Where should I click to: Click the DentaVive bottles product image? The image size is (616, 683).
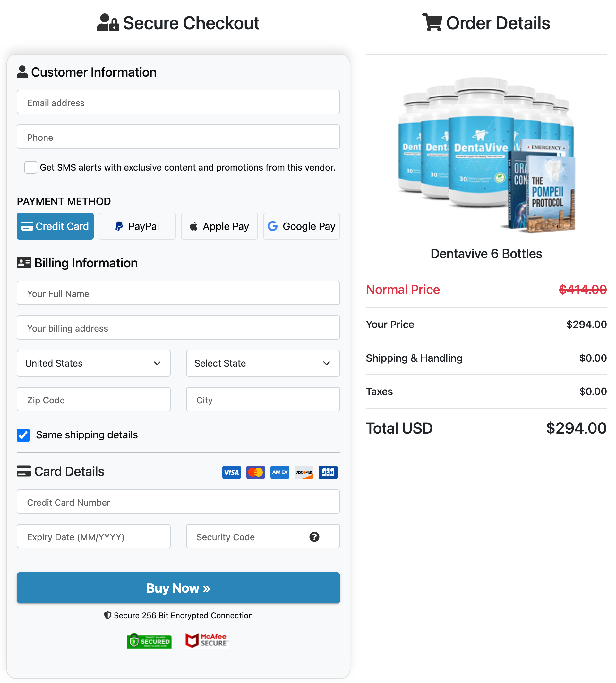486,155
